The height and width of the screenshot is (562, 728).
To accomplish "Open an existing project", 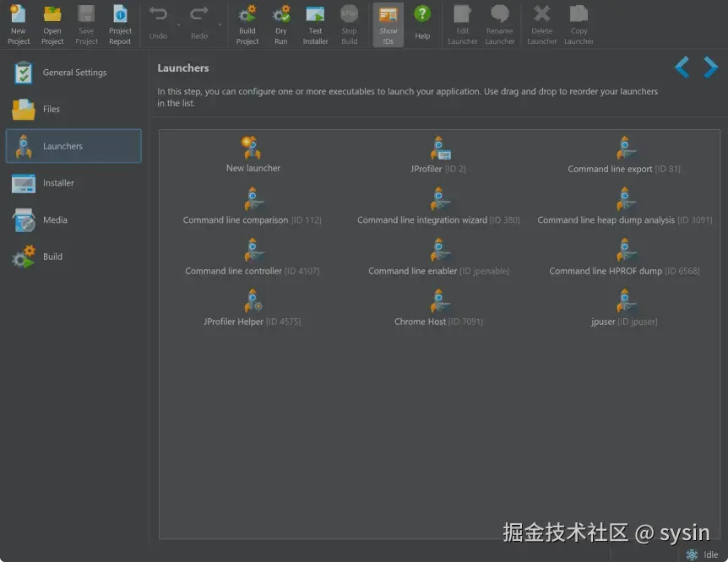I will (52, 24).
